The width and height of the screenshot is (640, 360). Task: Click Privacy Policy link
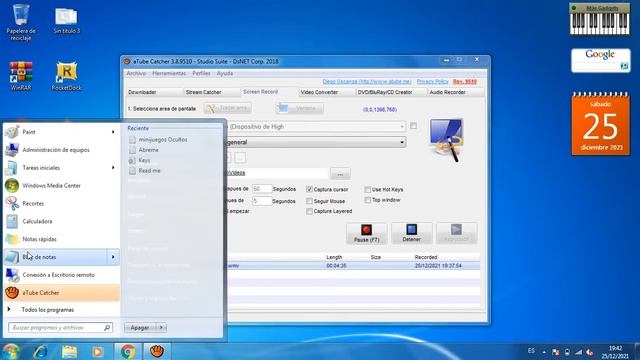tap(432, 82)
